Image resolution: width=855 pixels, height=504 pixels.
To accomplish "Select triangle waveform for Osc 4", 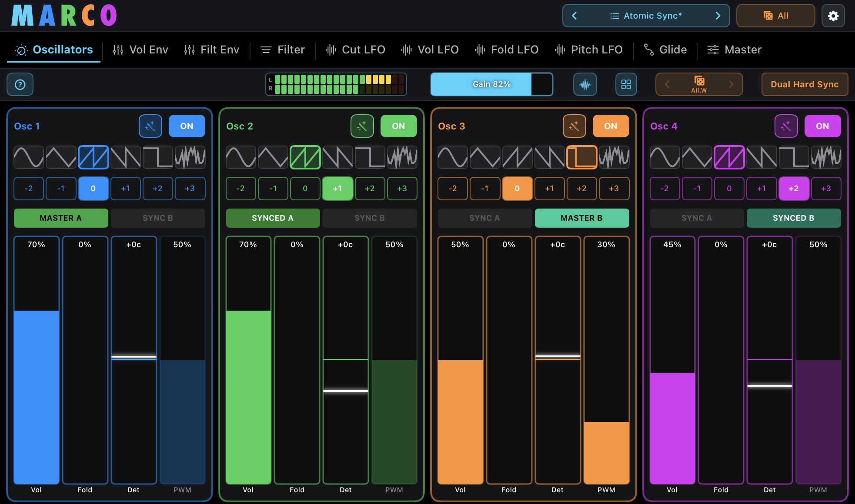I will (697, 157).
